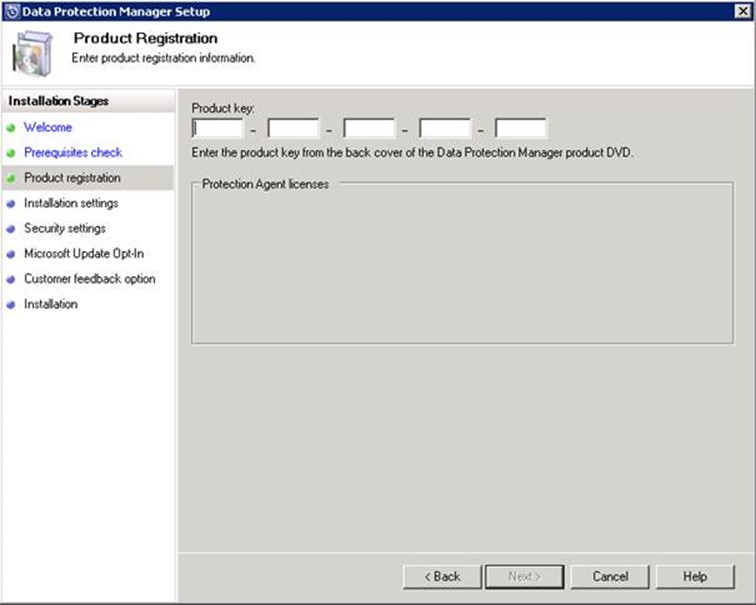Open the Prerequisites check stage link
The height and width of the screenshot is (605, 756).
tap(73, 152)
